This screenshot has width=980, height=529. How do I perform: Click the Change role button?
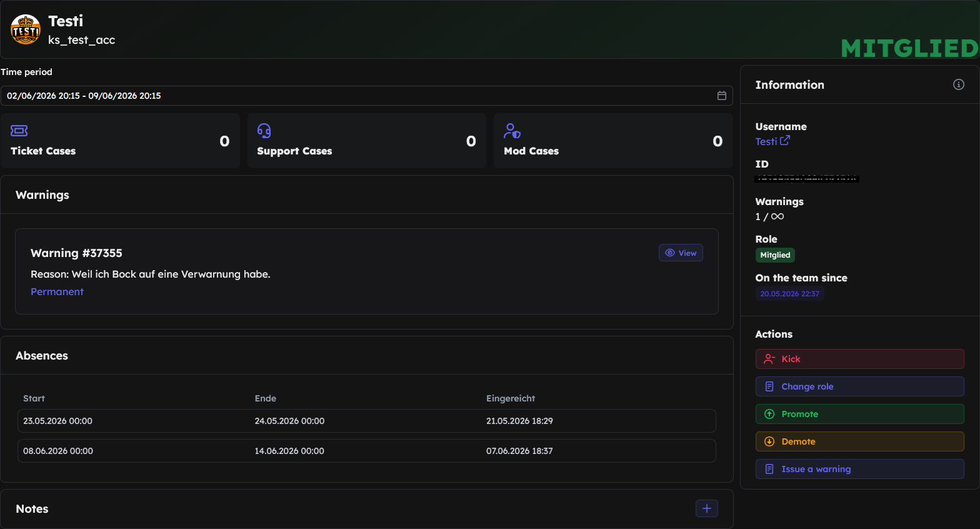pyautogui.click(x=859, y=386)
